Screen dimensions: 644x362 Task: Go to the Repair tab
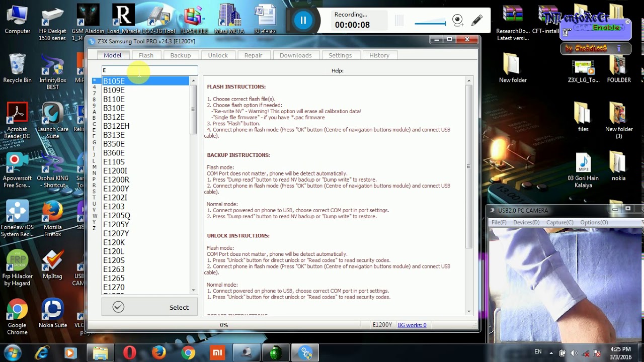[253, 55]
